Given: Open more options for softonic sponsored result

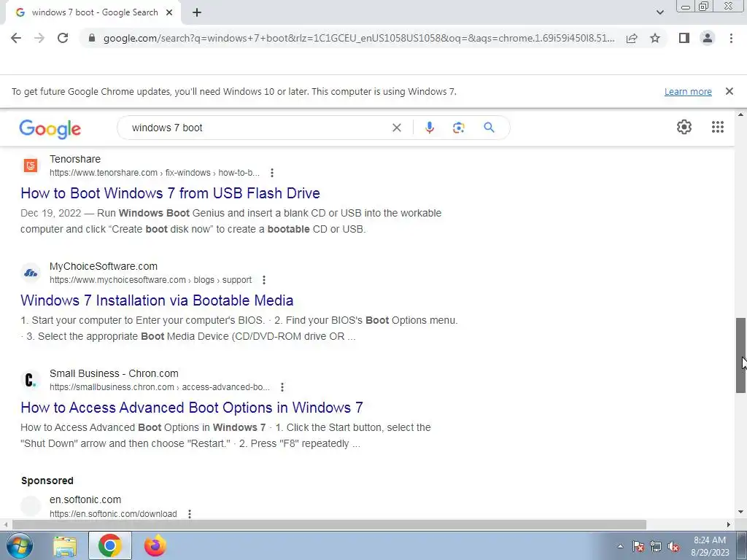Looking at the screenshot, I should click(189, 514).
